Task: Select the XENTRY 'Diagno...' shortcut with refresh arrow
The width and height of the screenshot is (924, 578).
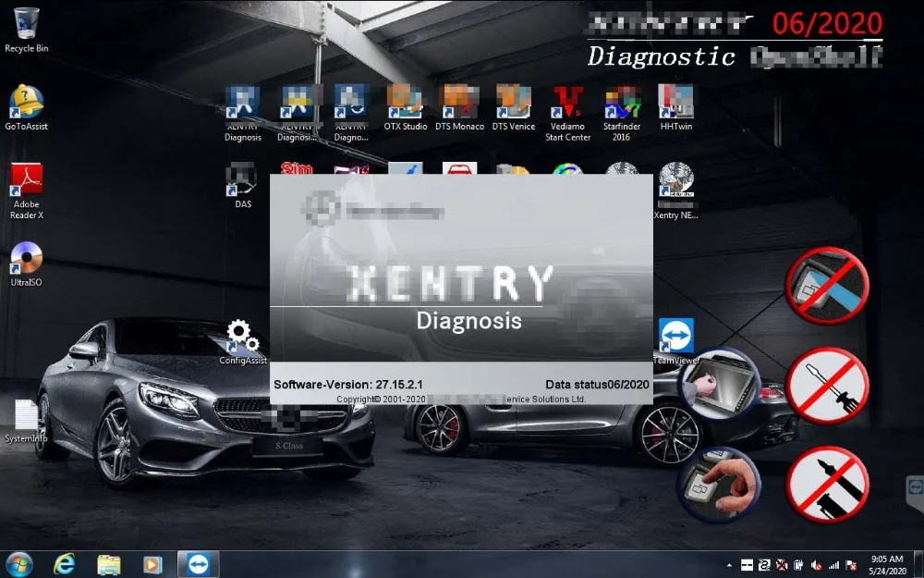Action: click(351, 113)
